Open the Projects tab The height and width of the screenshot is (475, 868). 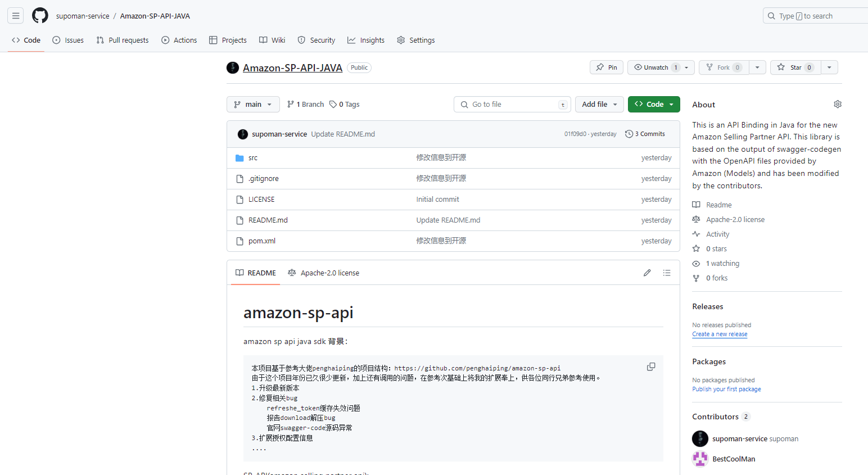coord(228,40)
